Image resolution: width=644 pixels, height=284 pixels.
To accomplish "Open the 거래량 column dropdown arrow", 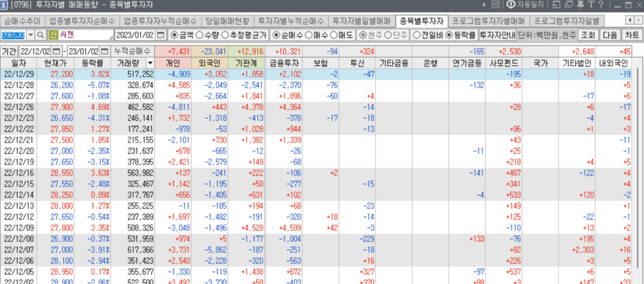I will (x=149, y=63).
